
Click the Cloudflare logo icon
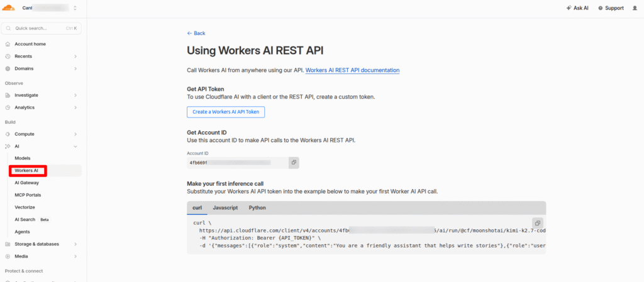8,8
